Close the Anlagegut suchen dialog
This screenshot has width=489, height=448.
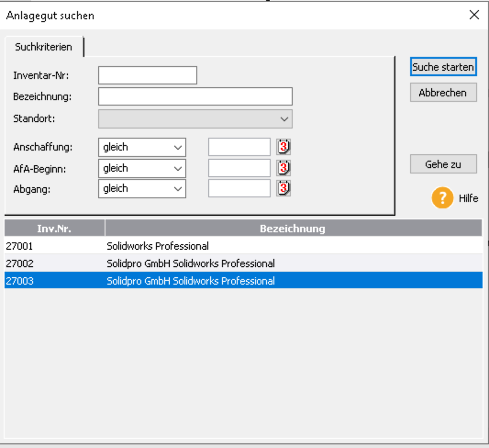pos(474,15)
